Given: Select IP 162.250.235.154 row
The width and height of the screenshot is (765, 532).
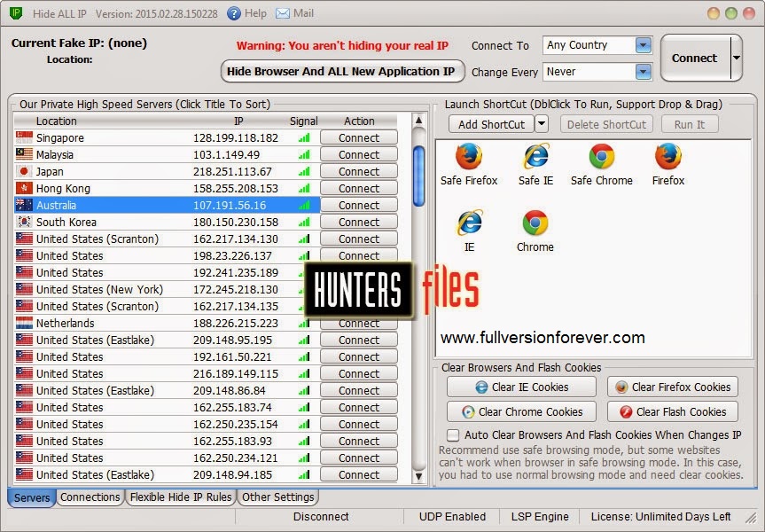Looking at the screenshot, I should pos(167,424).
